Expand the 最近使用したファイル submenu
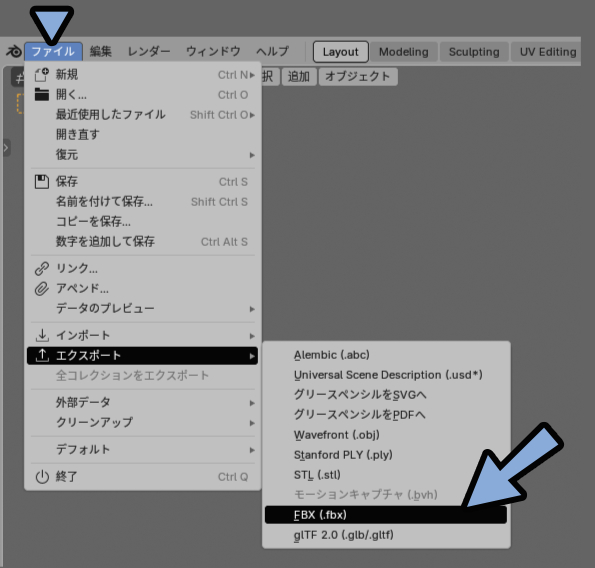The height and width of the screenshot is (568, 595). [x=143, y=115]
